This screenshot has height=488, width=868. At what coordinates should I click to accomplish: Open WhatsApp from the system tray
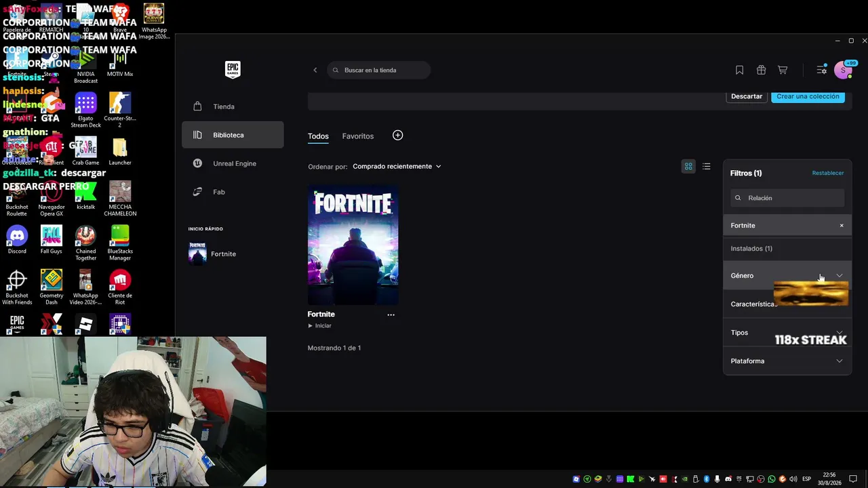click(771, 479)
